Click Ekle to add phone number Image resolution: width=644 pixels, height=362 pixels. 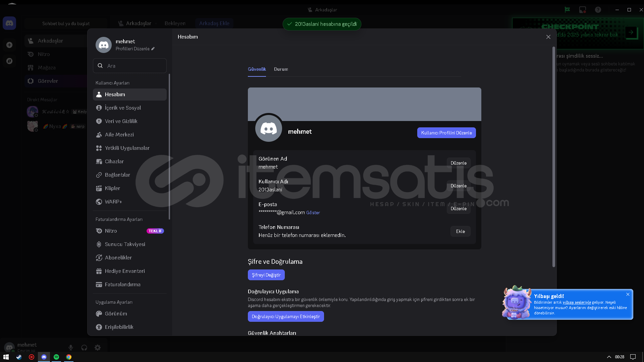click(460, 231)
